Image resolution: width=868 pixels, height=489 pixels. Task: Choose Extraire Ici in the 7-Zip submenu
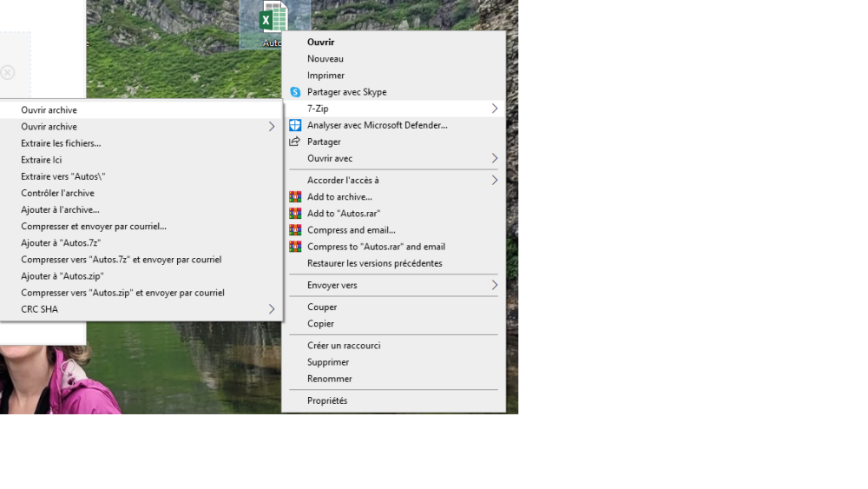pyautogui.click(x=42, y=160)
